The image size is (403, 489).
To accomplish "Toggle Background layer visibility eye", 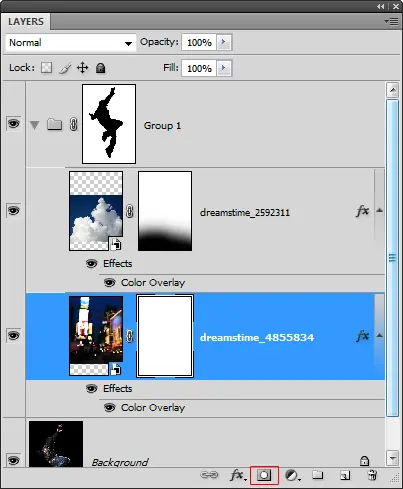I will pyautogui.click(x=13, y=460).
